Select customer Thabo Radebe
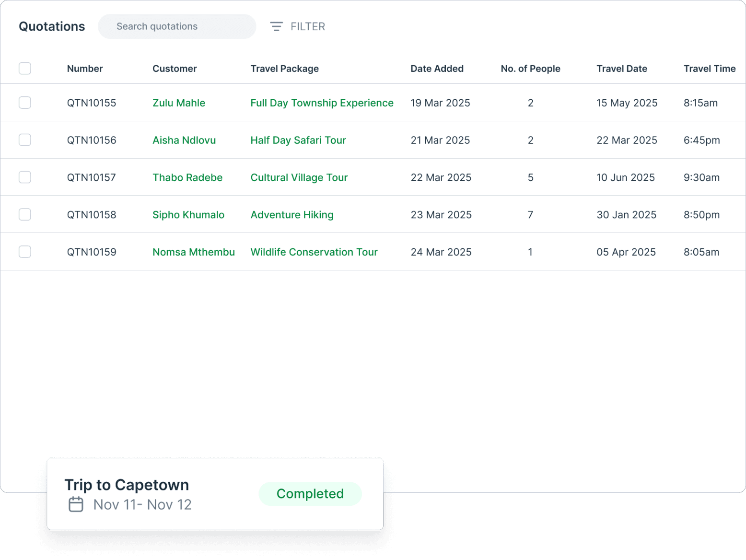746x560 pixels. tap(187, 177)
